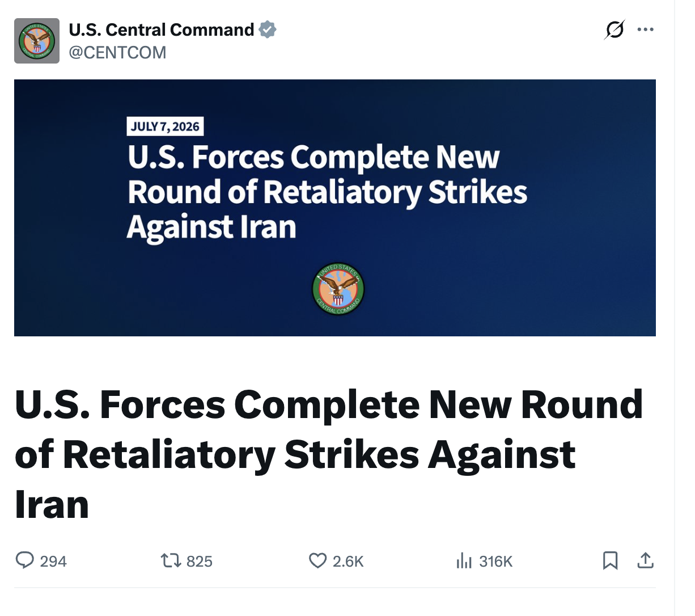Click the JULY 7, 2026 date label
Image resolution: width=695 pixels, height=616 pixels.
[165, 126]
